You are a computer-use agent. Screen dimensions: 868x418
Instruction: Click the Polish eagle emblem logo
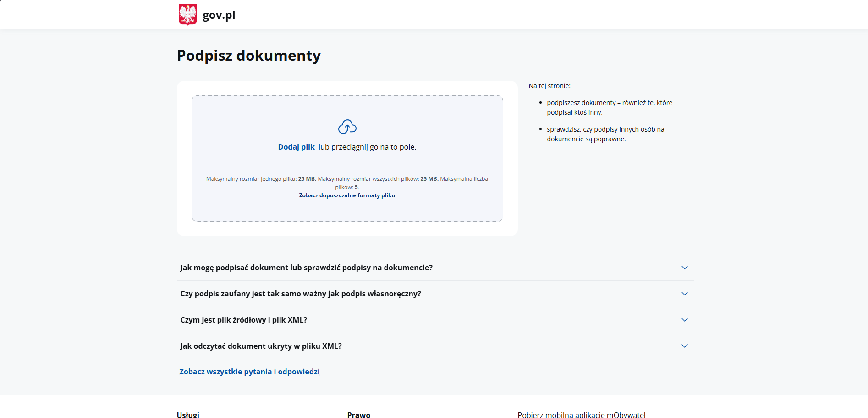tap(187, 14)
